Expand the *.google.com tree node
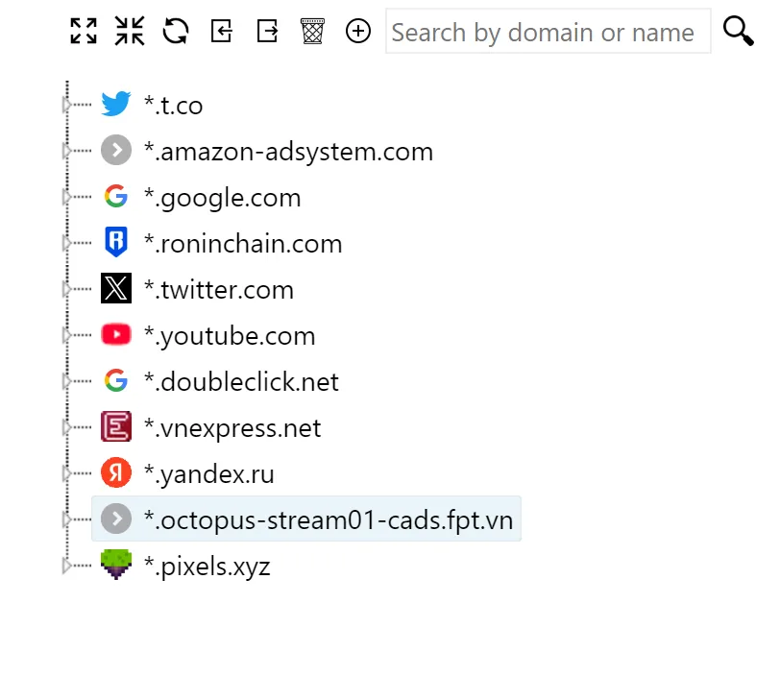 [66, 197]
